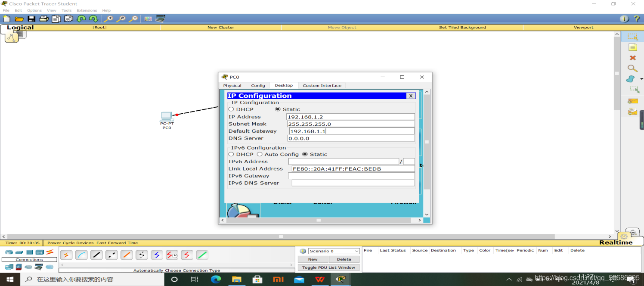Click Viewport in the yellow bar
The image size is (644, 286).
[x=583, y=27]
